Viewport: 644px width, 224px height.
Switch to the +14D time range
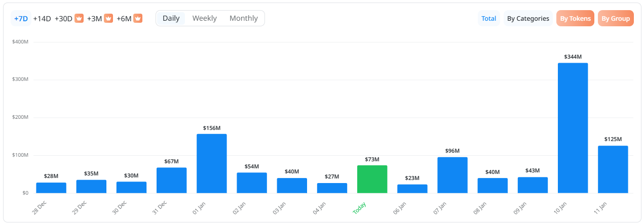pos(42,18)
